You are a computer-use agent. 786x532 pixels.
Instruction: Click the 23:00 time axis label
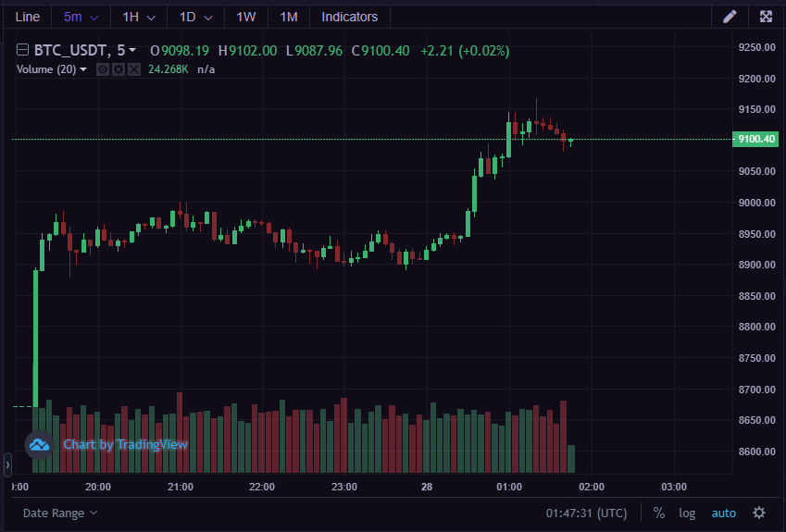(x=344, y=487)
